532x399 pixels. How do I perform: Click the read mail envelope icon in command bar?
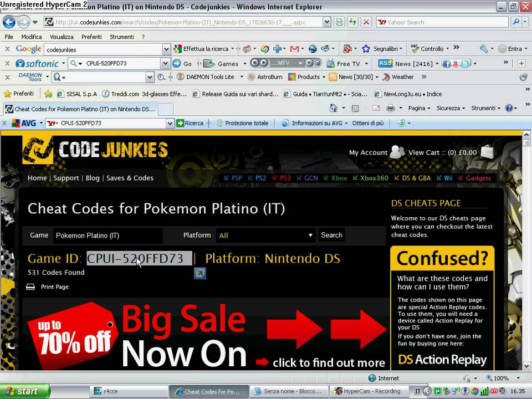click(376, 108)
